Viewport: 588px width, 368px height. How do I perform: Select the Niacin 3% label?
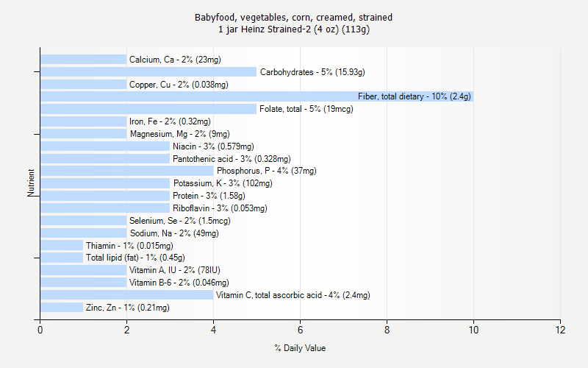tap(213, 146)
